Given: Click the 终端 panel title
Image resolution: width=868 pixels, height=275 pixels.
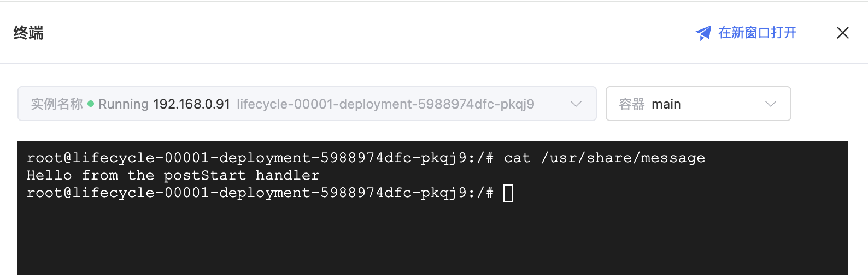Looking at the screenshot, I should 28,33.
